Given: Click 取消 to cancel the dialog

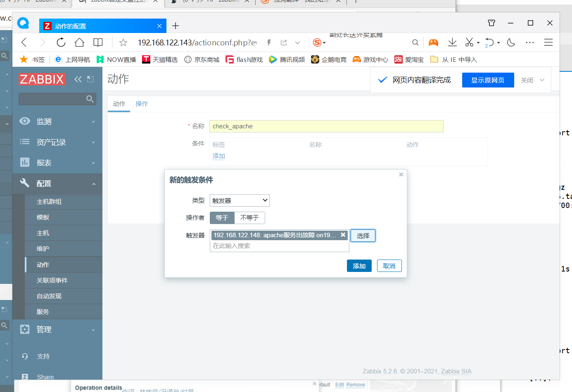Looking at the screenshot, I should (x=389, y=266).
